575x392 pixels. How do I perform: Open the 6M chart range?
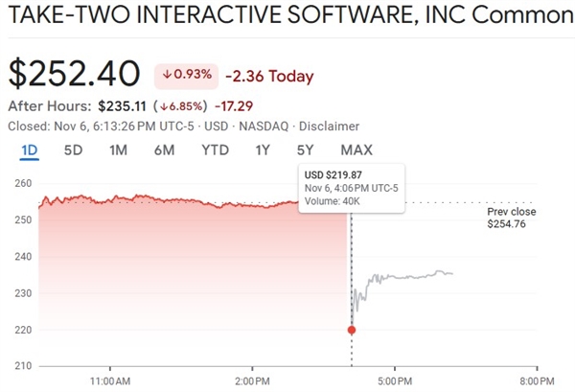(164, 150)
